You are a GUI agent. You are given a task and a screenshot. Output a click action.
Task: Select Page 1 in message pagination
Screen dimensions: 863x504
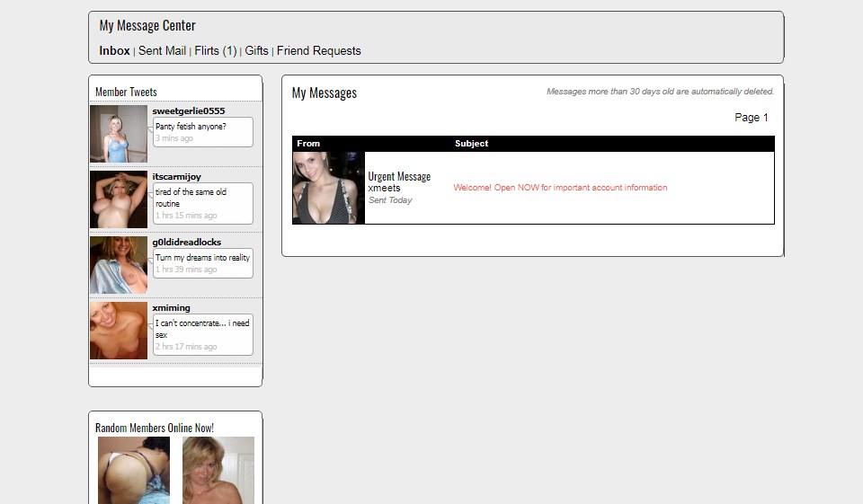point(752,118)
